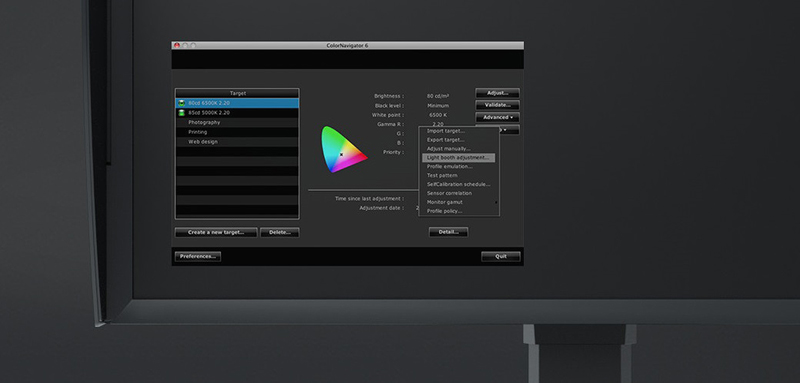
Task: Click the green monitor icon beside 80cd 6500K 2.20
Action: 181,103
